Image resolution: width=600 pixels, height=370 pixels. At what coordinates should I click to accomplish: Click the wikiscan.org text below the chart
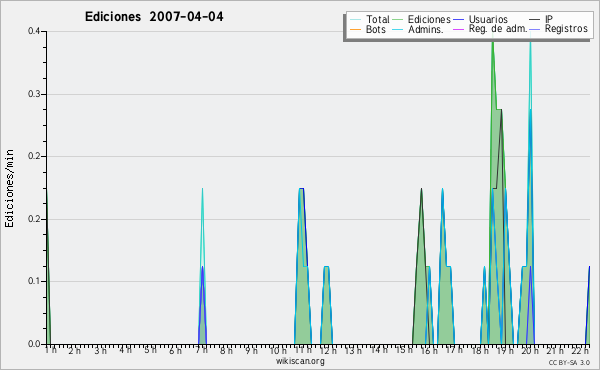click(300, 361)
